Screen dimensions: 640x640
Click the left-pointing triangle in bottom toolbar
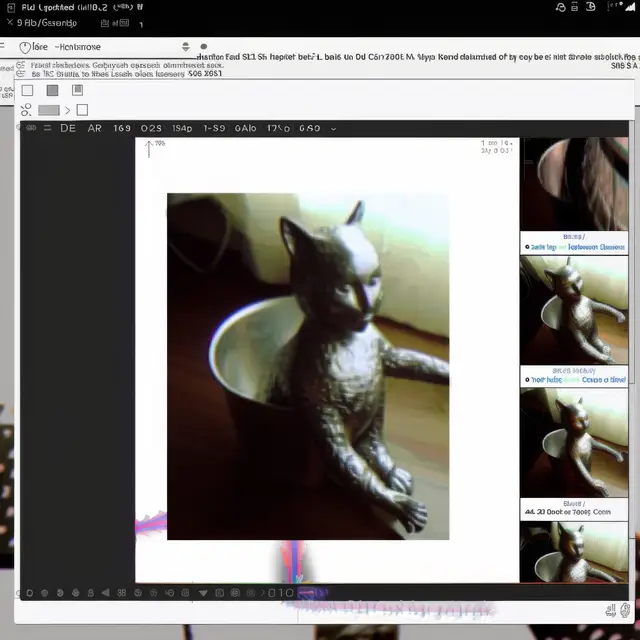tap(105, 593)
